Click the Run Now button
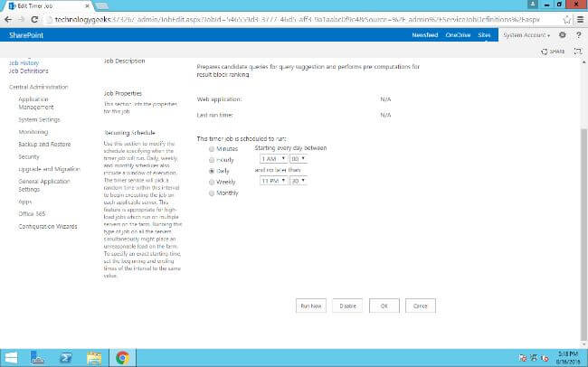The height and width of the screenshot is (367, 588). click(x=311, y=306)
